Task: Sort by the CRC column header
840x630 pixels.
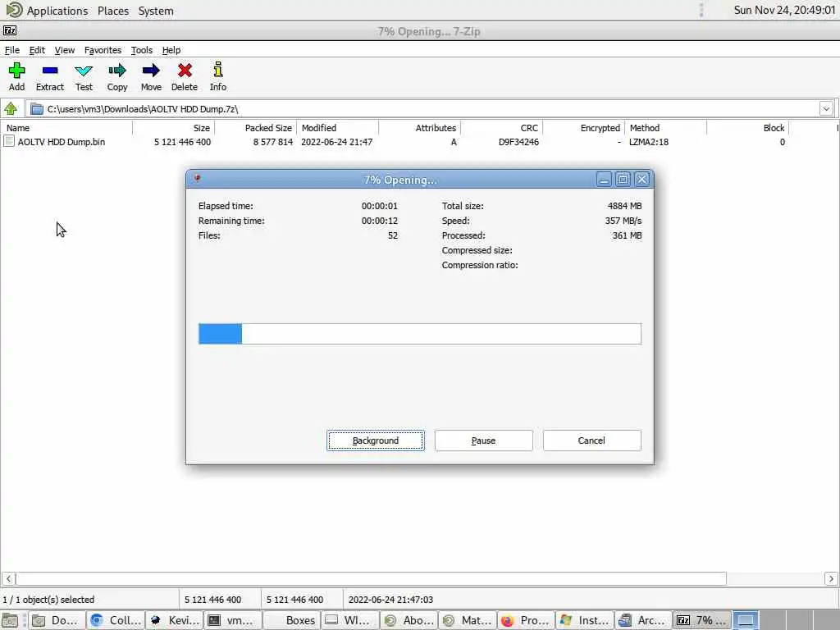Action: coord(501,128)
